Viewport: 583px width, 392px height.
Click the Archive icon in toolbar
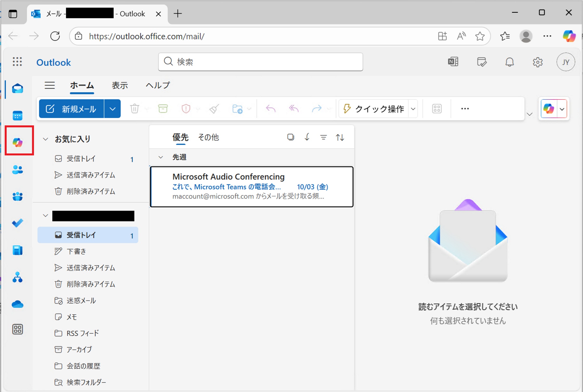tap(163, 109)
